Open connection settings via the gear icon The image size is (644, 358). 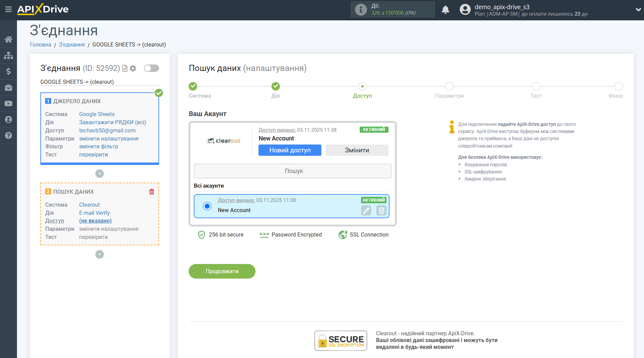[x=133, y=68]
